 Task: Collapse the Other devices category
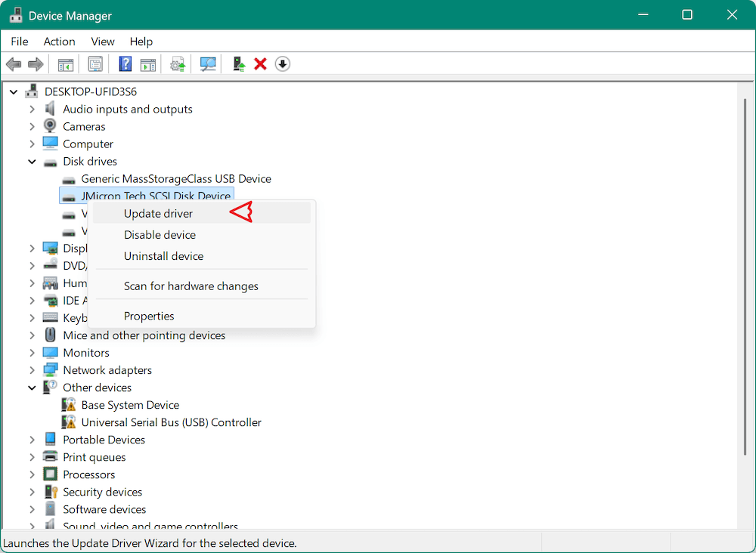pyautogui.click(x=32, y=387)
